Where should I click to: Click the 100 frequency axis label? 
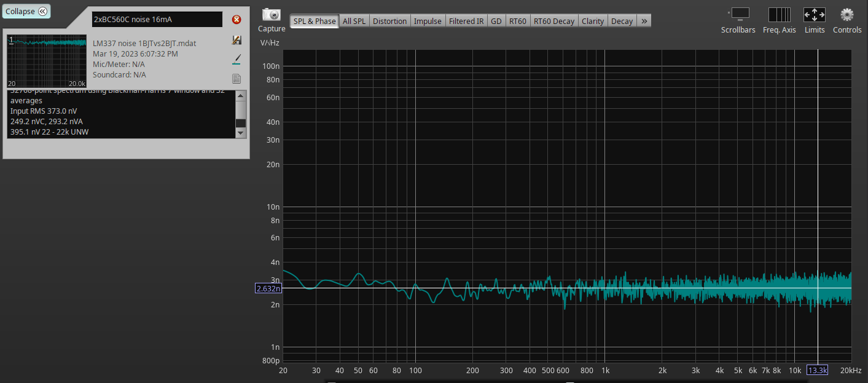point(415,370)
